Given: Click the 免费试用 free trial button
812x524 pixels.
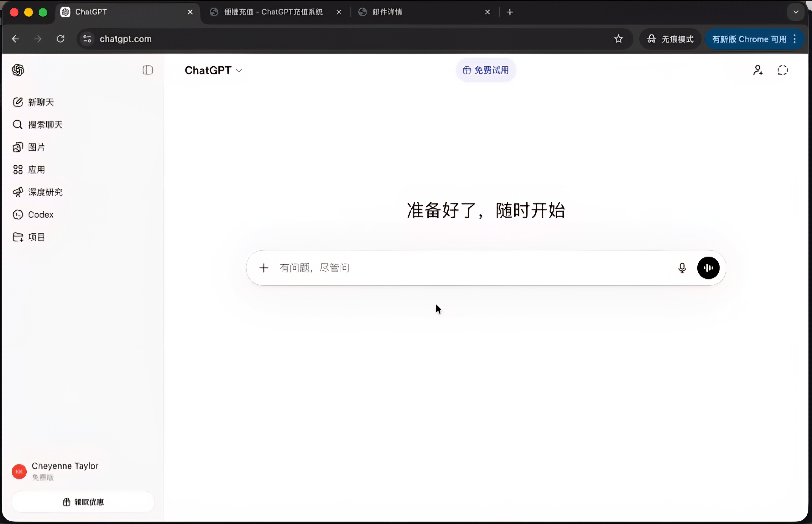Looking at the screenshot, I should click(485, 70).
